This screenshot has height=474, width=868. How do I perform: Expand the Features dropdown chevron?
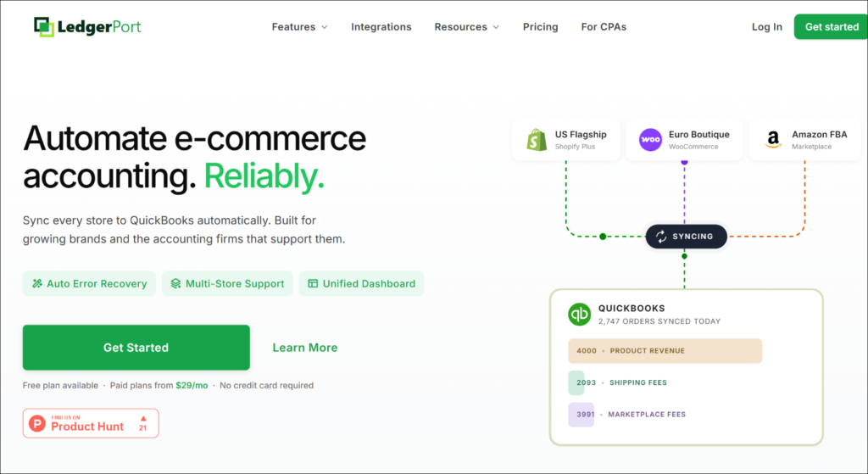[x=325, y=27]
